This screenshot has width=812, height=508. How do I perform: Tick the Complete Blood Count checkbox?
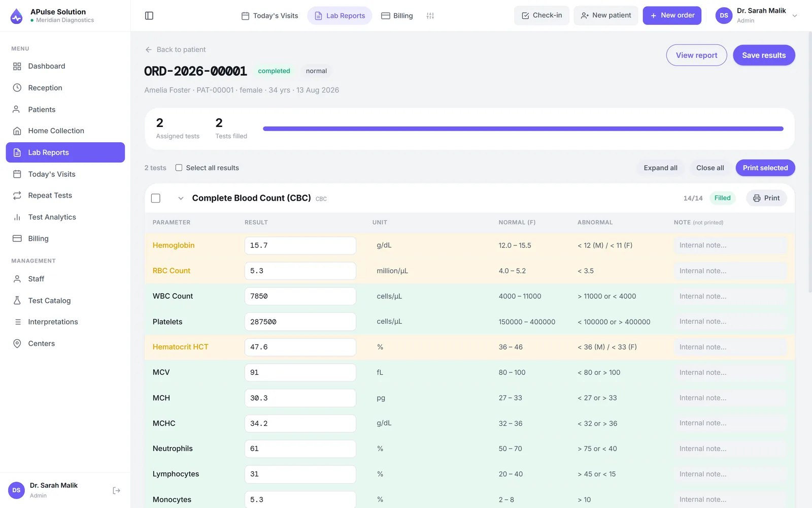click(156, 198)
